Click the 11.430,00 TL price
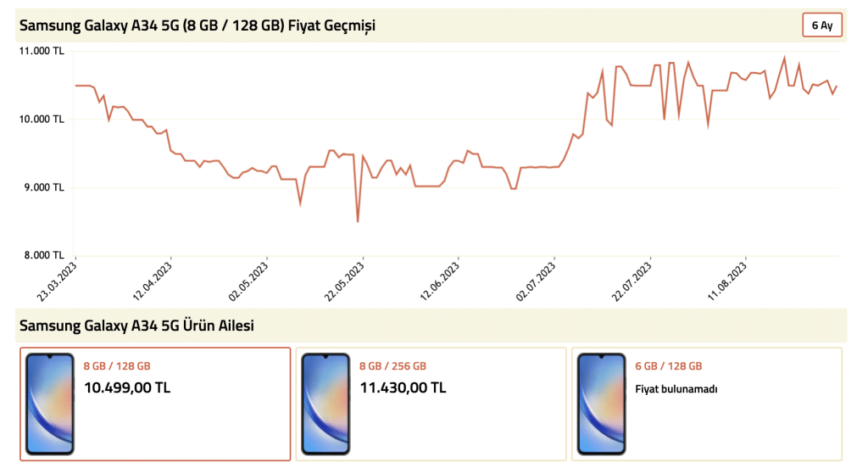This screenshot has width=868, height=468. coord(403,387)
